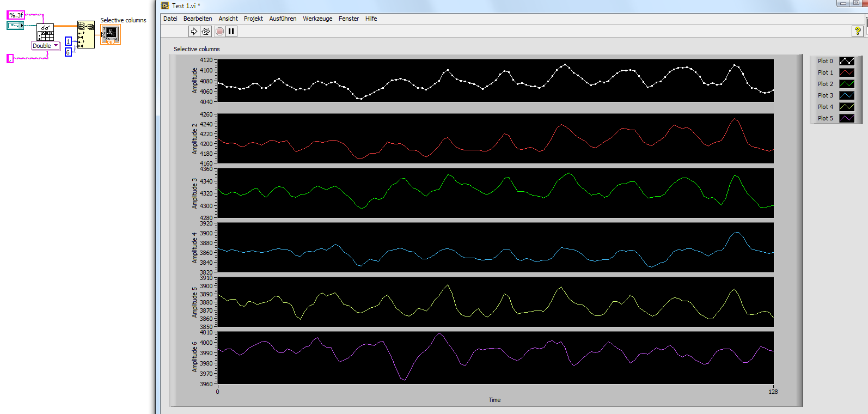Click the blue Amplitude 4 chart area
Viewport: 868px width, 414px height.
(496, 247)
